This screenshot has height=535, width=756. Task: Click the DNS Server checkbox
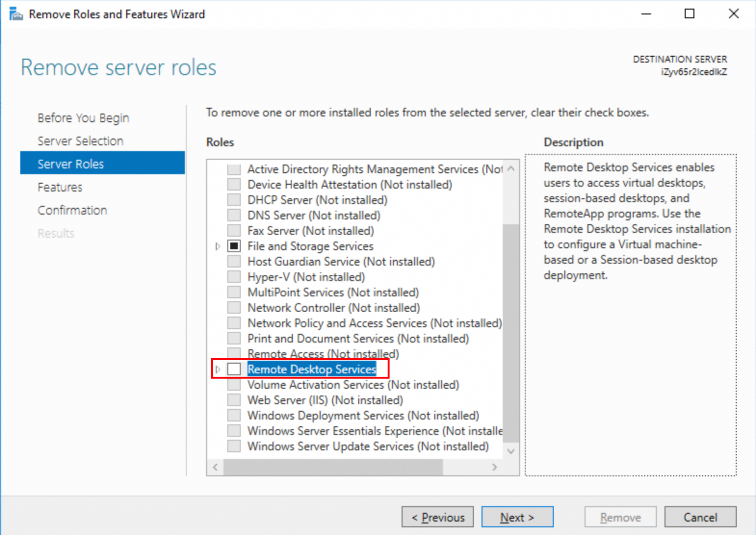coord(234,215)
